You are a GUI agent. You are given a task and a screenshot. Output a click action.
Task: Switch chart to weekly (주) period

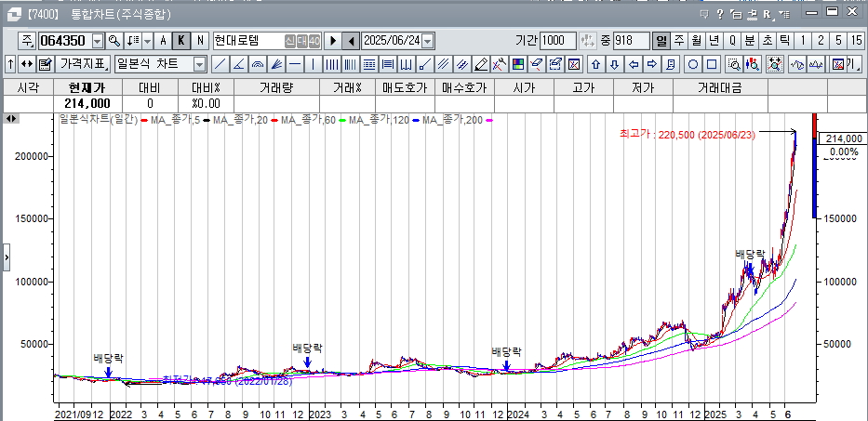tap(679, 41)
